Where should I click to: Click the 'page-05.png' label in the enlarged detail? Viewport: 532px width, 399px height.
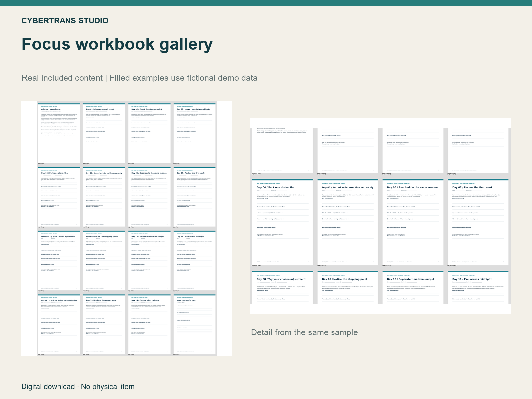[256, 266]
